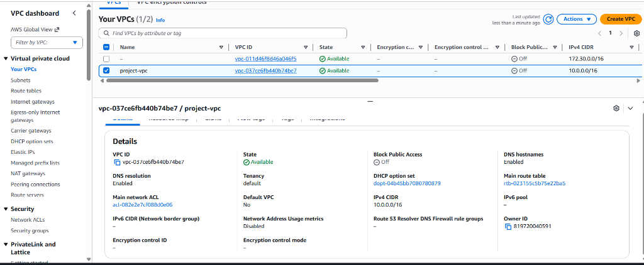Open main network ACL acl-082e2e7cf088d0e06
This screenshot has height=265, width=644.
click(143, 205)
